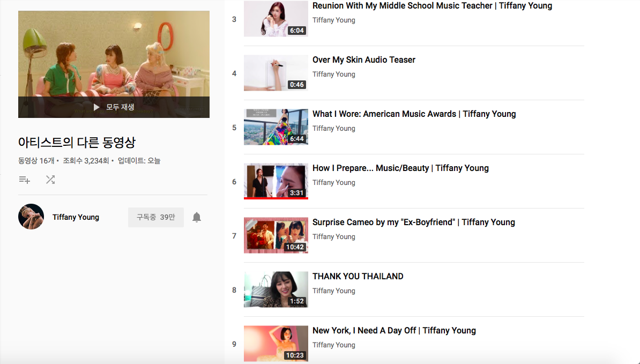Image resolution: width=640 pixels, height=364 pixels.
Task: Click the 0:46 Over My Skin thumbnail
Action: [276, 73]
